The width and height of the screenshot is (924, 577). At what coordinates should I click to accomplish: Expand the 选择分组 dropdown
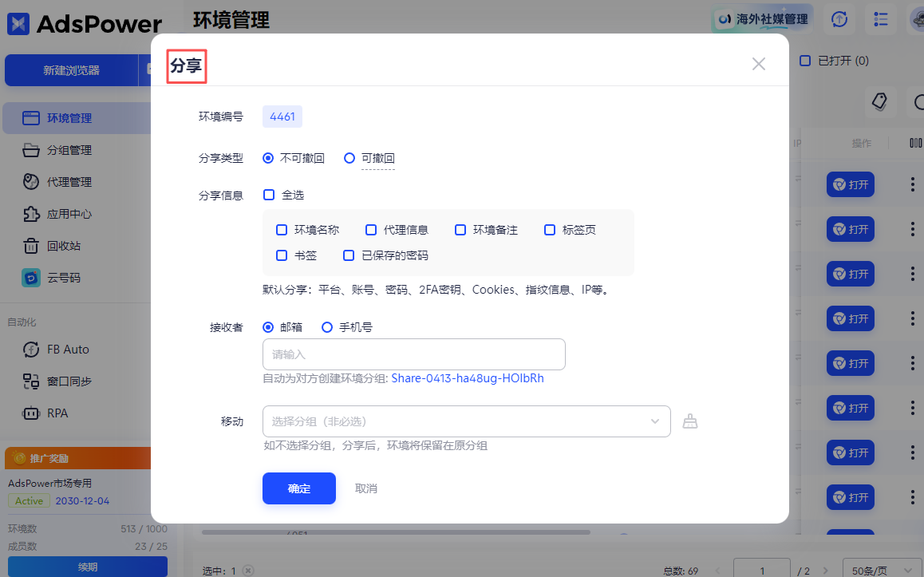click(x=466, y=421)
